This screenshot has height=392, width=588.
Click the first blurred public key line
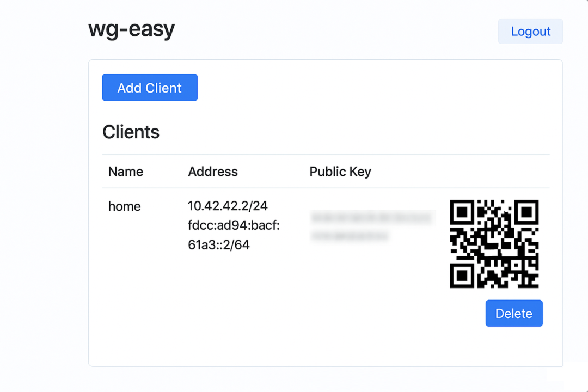pyautogui.click(x=372, y=218)
